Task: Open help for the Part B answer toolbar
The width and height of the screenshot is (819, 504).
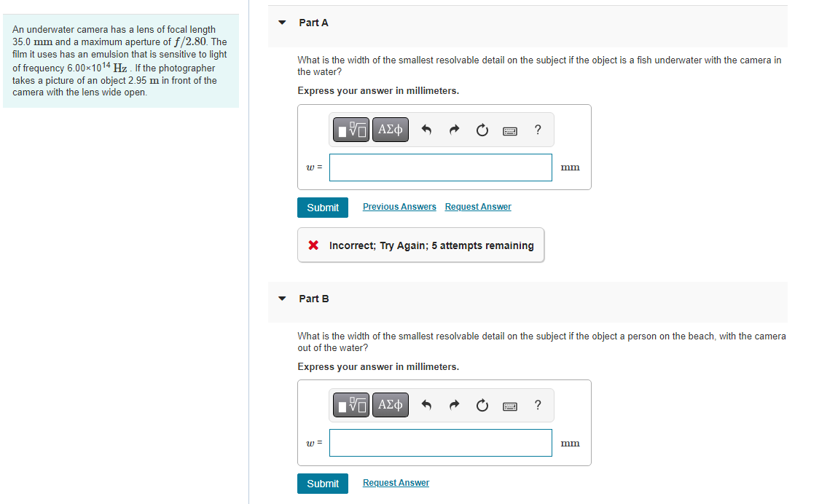Action: click(x=537, y=405)
